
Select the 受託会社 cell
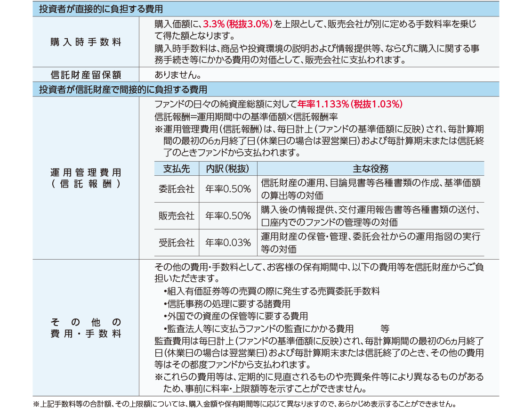click(177, 243)
